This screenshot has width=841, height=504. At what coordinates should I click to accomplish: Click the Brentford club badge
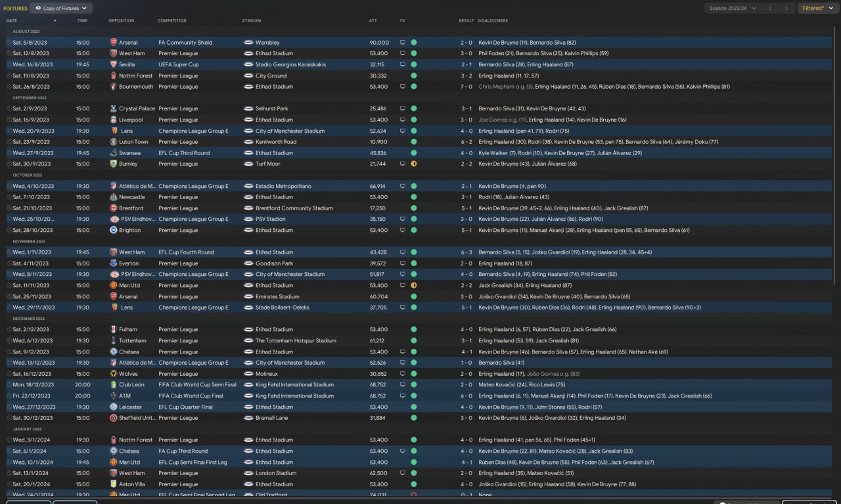(x=114, y=208)
